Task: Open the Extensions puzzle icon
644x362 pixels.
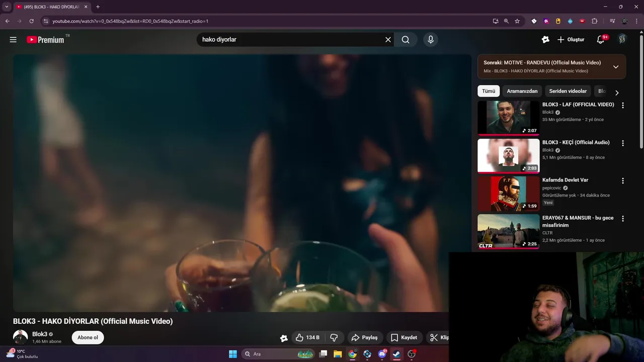Action: tap(594, 21)
